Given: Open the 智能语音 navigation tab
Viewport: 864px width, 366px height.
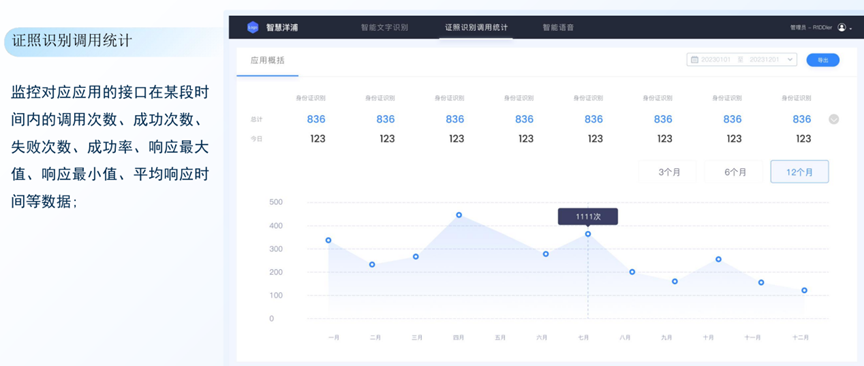Looking at the screenshot, I should tap(558, 27).
